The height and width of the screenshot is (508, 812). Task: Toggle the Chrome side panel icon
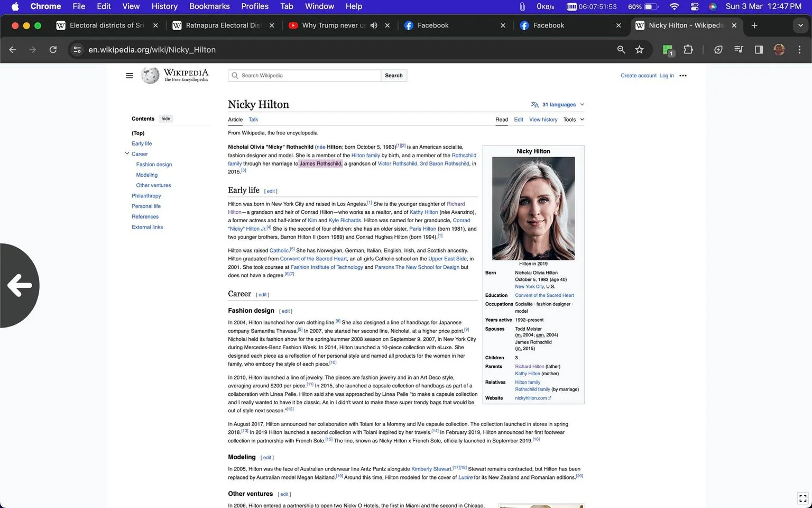click(759, 50)
